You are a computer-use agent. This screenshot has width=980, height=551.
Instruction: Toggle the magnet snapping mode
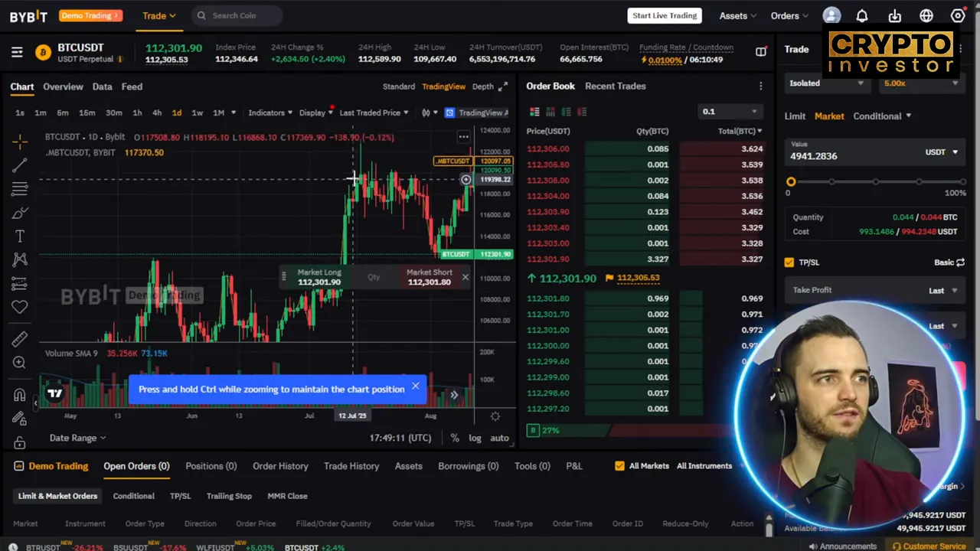click(20, 395)
